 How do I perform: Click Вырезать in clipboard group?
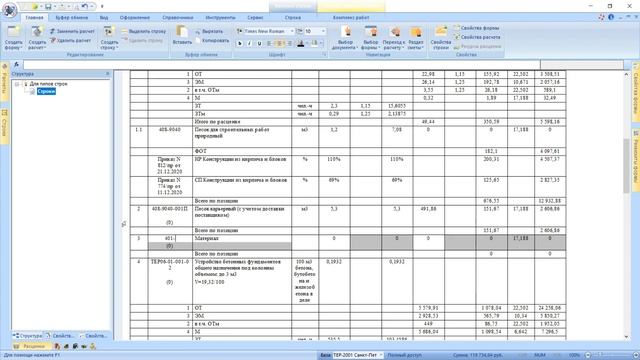[209, 31]
